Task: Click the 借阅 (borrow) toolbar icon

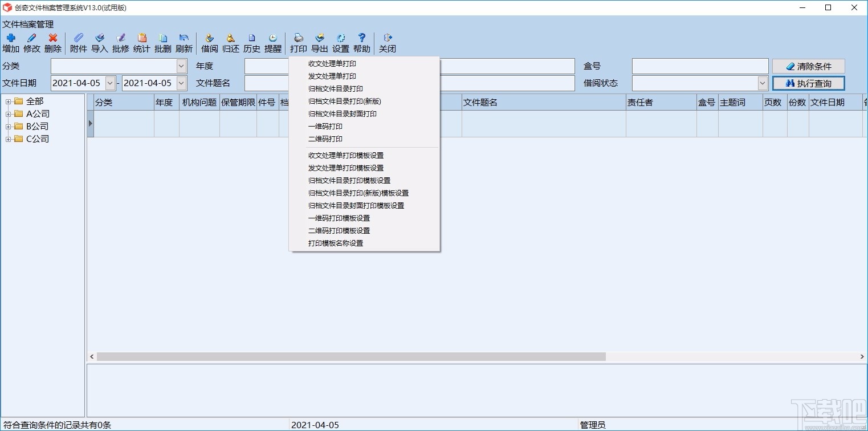Action: click(x=210, y=43)
